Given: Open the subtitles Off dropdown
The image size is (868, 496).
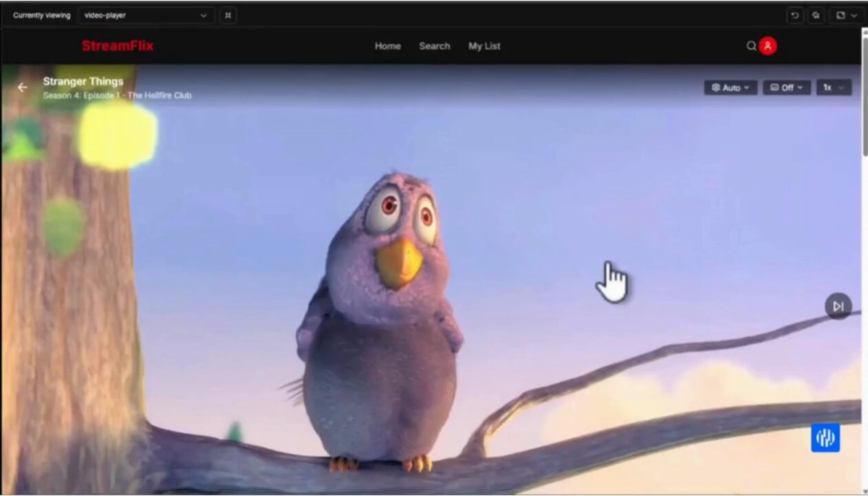Looking at the screenshot, I should coord(787,87).
